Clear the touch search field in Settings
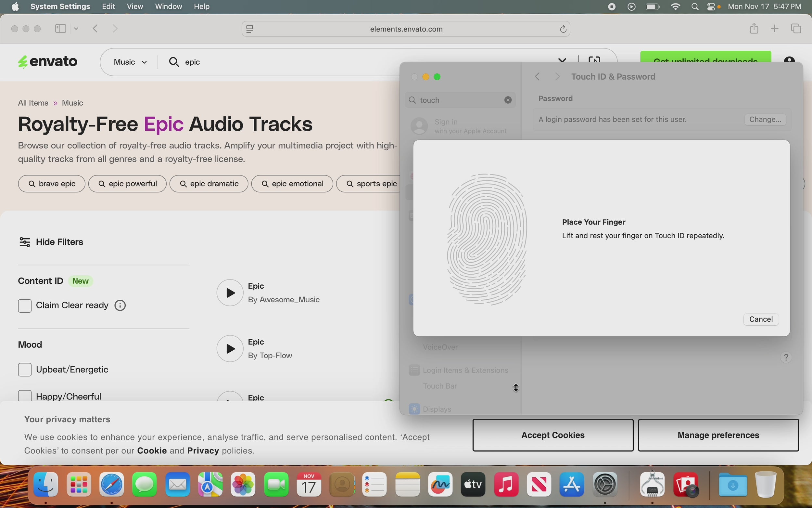This screenshot has height=508, width=812. click(508, 100)
